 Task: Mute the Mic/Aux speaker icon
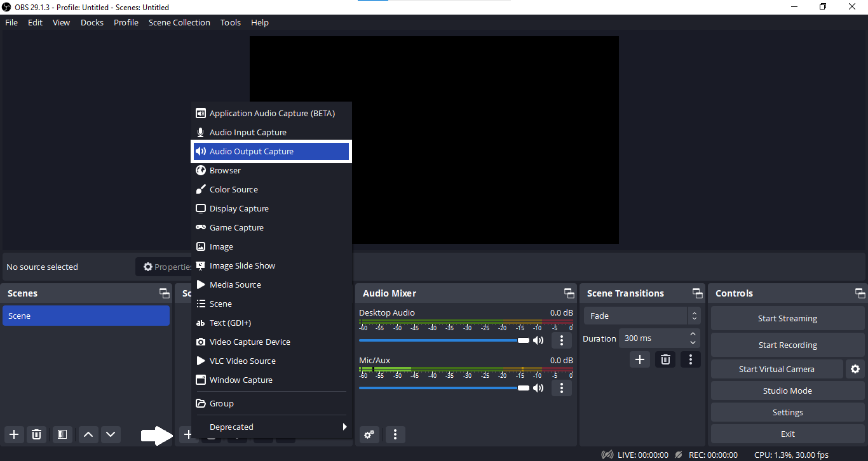pyautogui.click(x=538, y=388)
